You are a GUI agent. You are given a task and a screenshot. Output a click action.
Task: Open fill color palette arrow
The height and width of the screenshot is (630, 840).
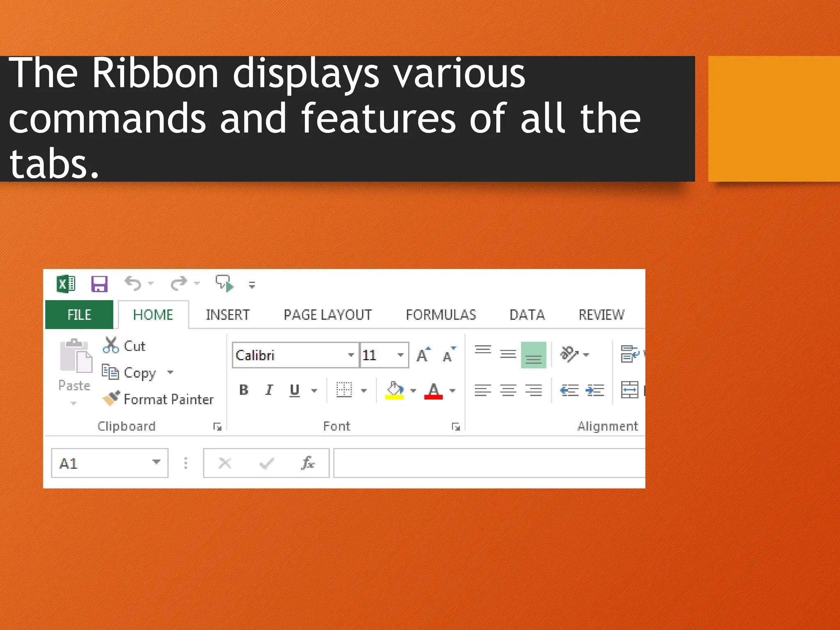[x=413, y=390]
